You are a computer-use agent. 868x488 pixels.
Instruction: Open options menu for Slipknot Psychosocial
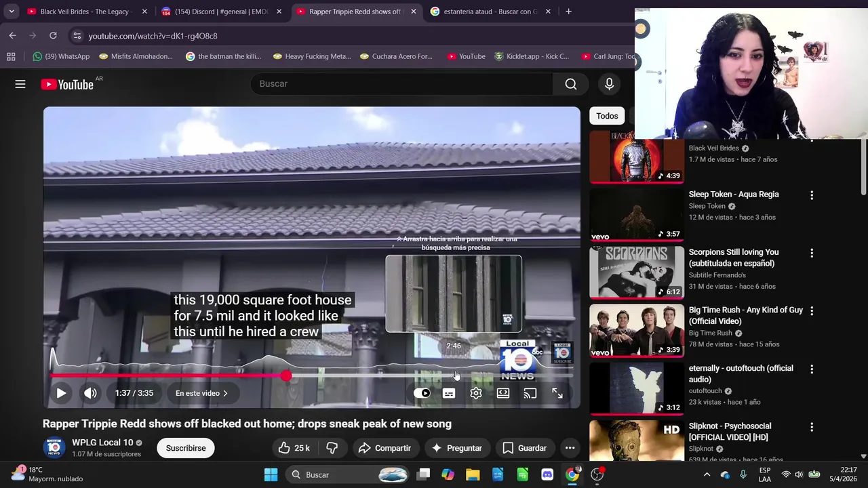811,427
